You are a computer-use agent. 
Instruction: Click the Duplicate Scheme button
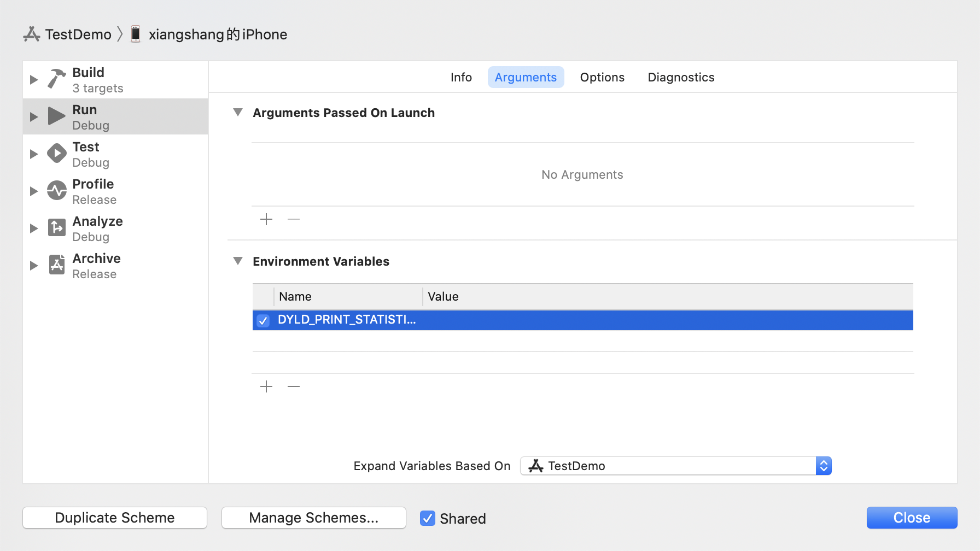115,518
